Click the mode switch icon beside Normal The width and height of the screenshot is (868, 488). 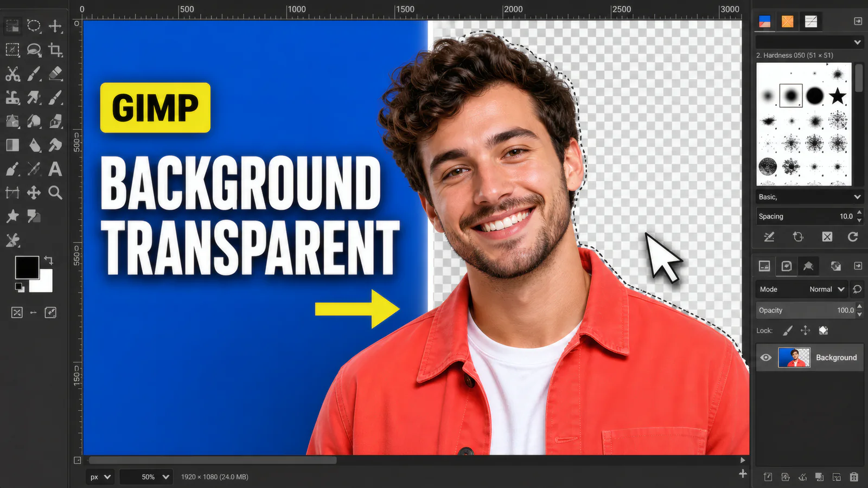[857, 290]
